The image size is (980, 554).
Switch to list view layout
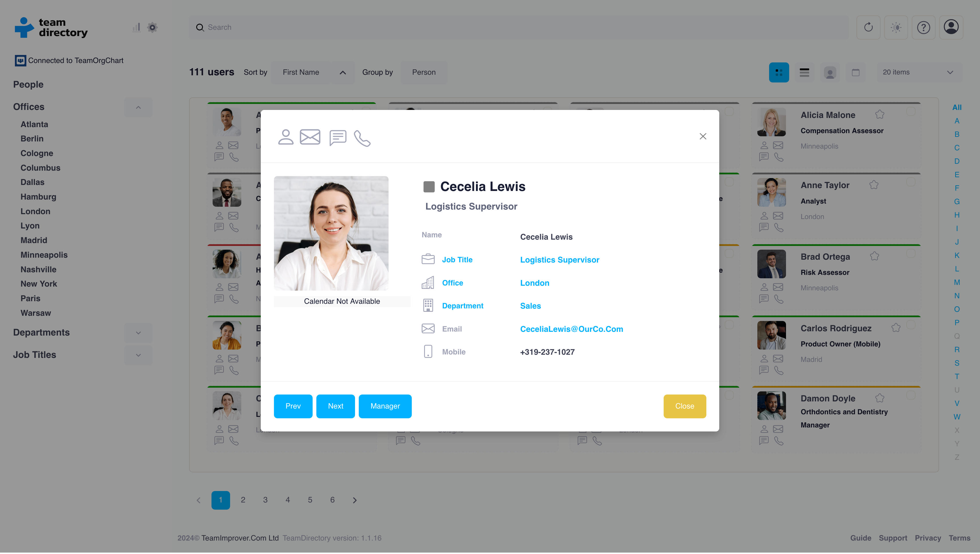pos(804,72)
